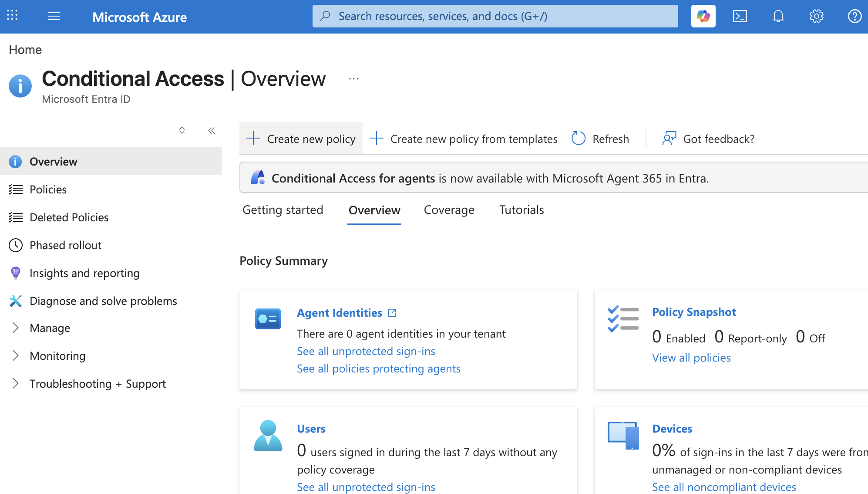The width and height of the screenshot is (868, 494).
Task: Click the Overview info icon in sidebar
Action: [x=15, y=162]
